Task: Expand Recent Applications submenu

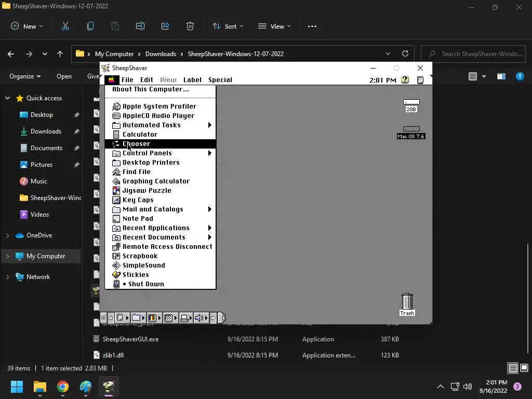Action: pos(160,228)
